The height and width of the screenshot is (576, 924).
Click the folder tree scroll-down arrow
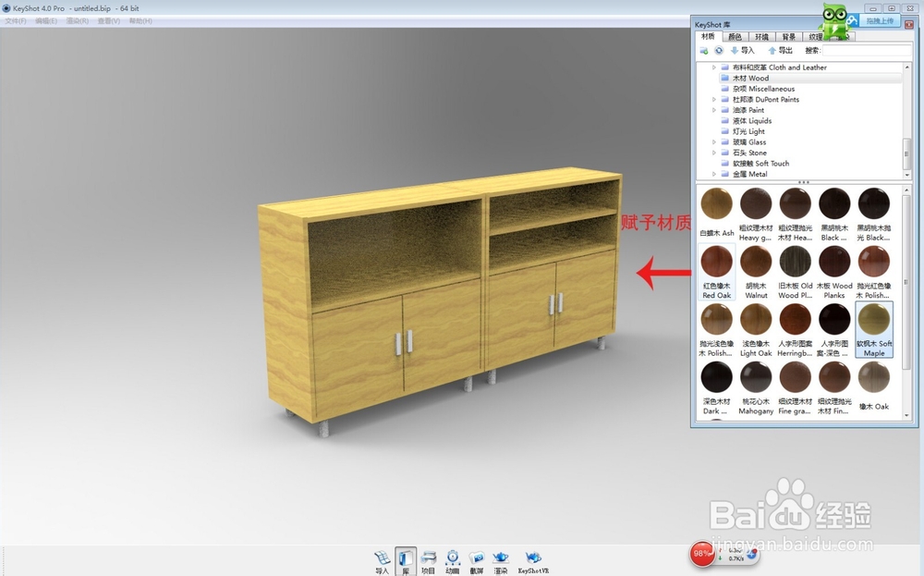(907, 175)
